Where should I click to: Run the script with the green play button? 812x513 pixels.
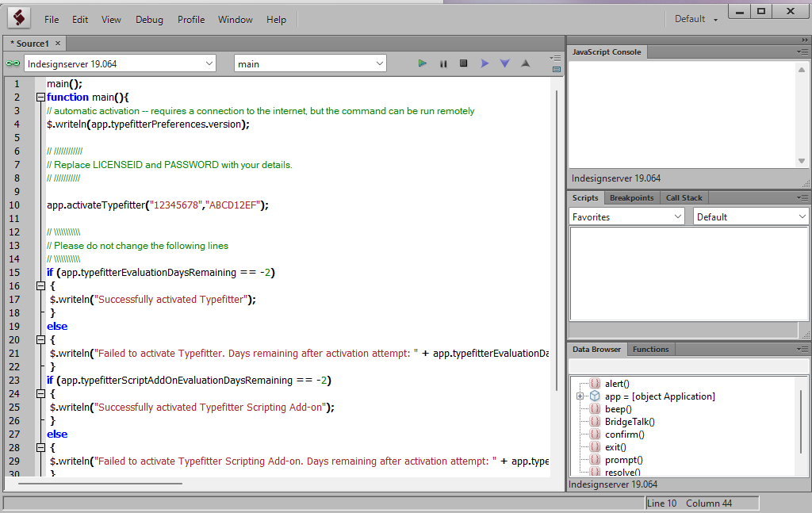tap(423, 63)
